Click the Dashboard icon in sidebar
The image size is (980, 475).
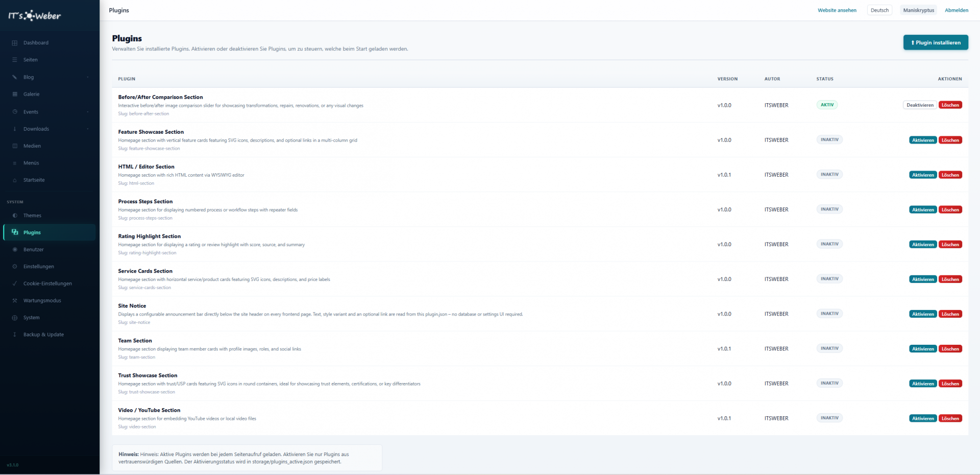click(x=15, y=43)
